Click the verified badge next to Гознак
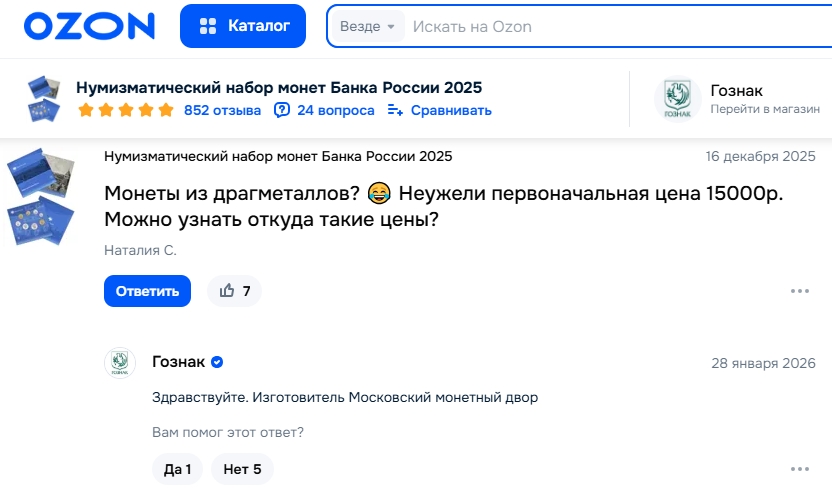This screenshot has width=832, height=504. coord(217,362)
